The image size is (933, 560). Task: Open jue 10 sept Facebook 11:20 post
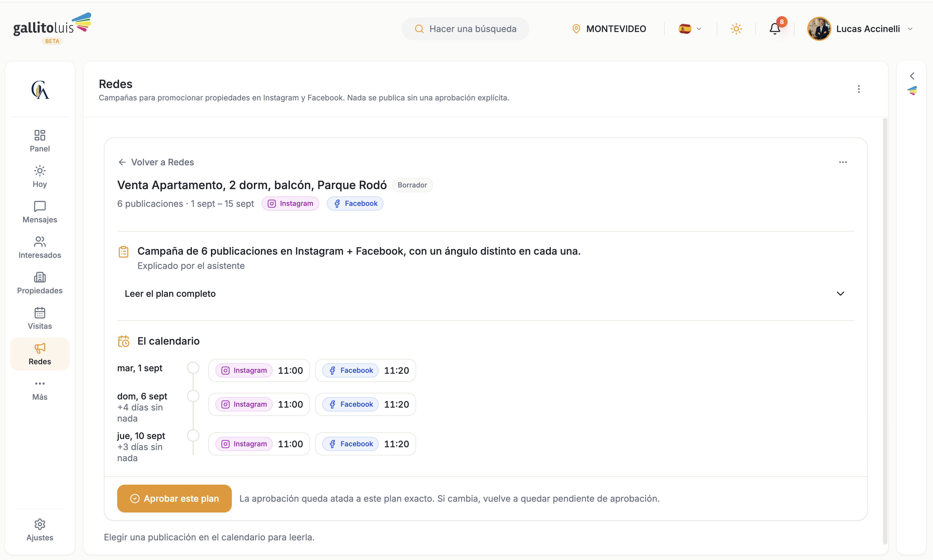(x=365, y=444)
